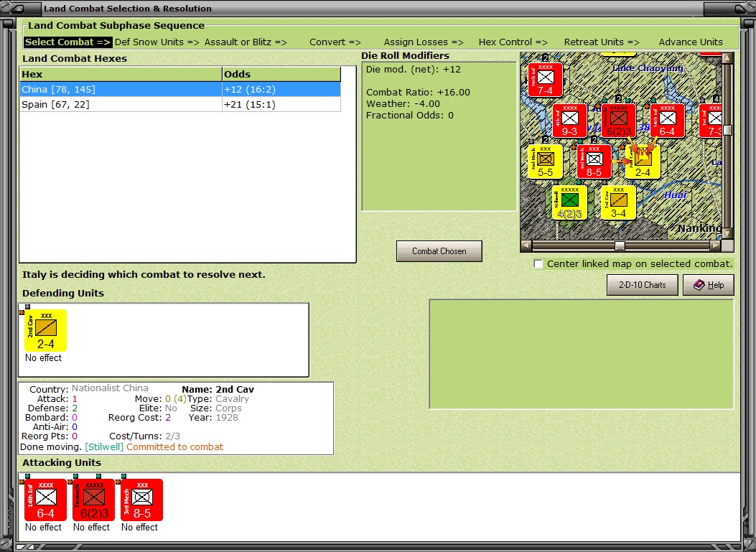This screenshot has width=756, height=552.
Task: Select the 14th Inf 6-4 unit in Attacking Units
Action: click(x=45, y=500)
